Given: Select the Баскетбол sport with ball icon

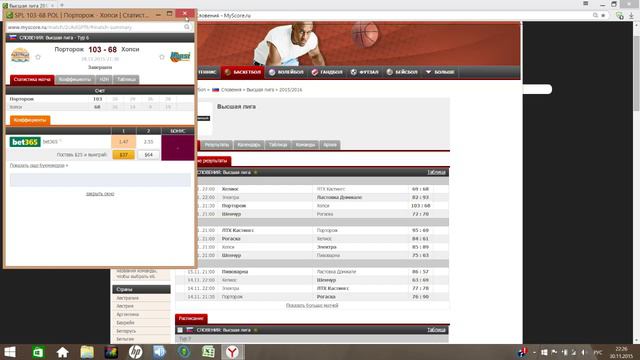Looking at the screenshot, I should click(x=242, y=72).
